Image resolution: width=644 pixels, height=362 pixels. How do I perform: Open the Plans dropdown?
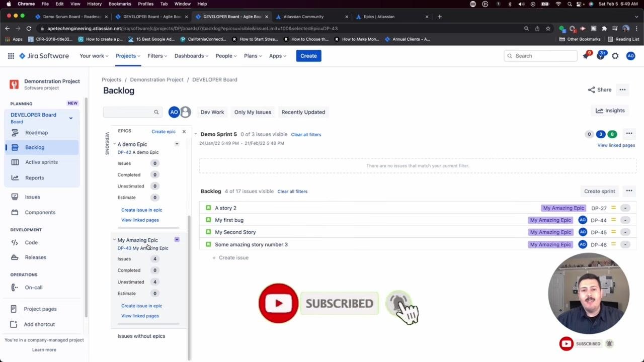[x=253, y=56]
